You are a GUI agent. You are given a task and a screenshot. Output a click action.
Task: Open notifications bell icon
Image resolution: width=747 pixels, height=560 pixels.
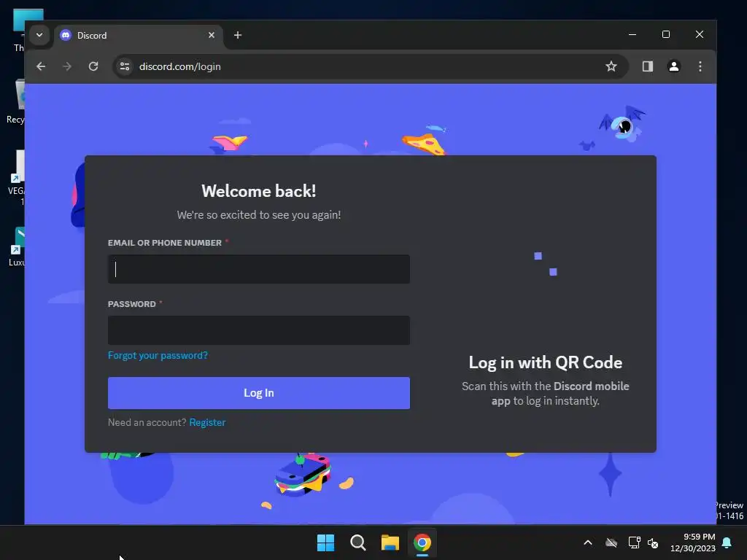[727, 542]
